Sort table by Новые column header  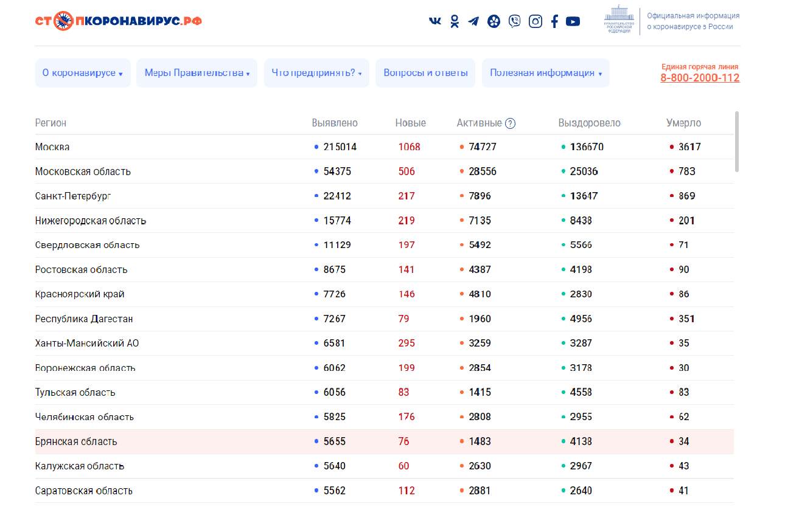pos(411,123)
